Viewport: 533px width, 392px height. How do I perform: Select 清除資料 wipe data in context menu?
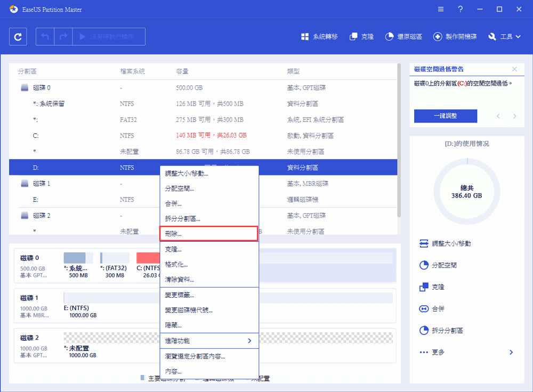(209, 280)
